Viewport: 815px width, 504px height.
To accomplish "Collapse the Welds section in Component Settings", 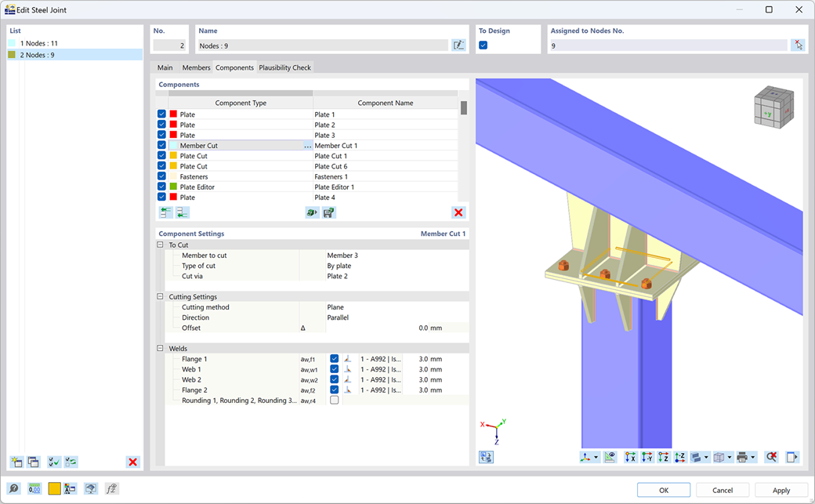I will 161,348.
